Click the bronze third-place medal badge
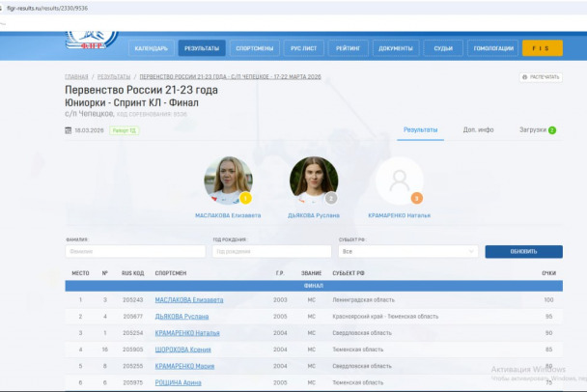The width and height of the screenshot is (587, 392). coord(417,198)
